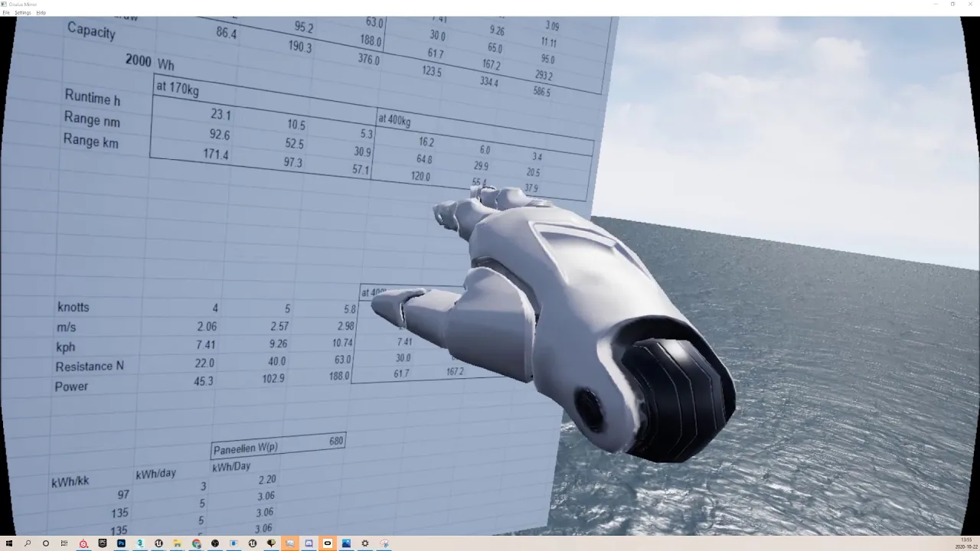Open the File menu
The height and width of the screenshot is (551, 980).
point(5,12)
